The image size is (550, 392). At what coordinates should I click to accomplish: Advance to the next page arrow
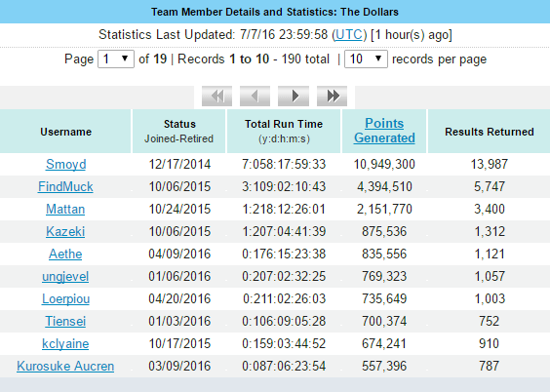click(294, 96)
